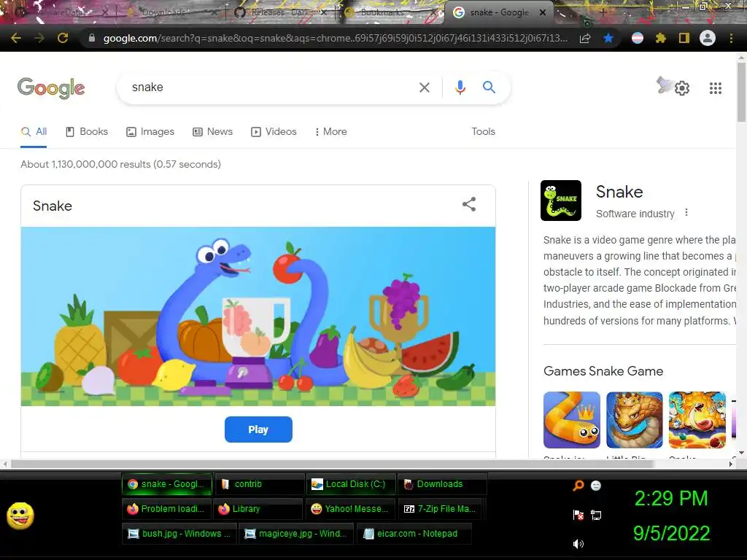Screen dimensions: 747x560
Task: Open Problem loading Firefox taskbar item
Action: pyautogui.click(x=166, y=508)
